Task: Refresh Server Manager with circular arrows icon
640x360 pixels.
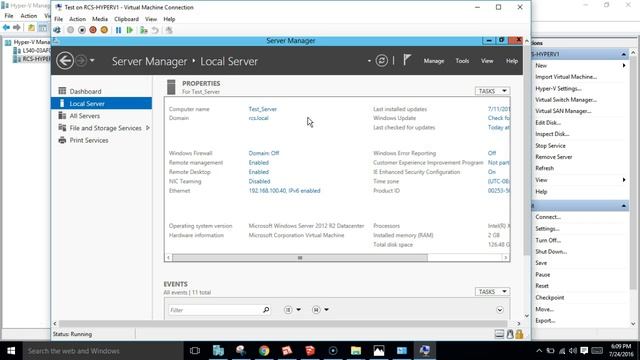Action: point(382,61)
